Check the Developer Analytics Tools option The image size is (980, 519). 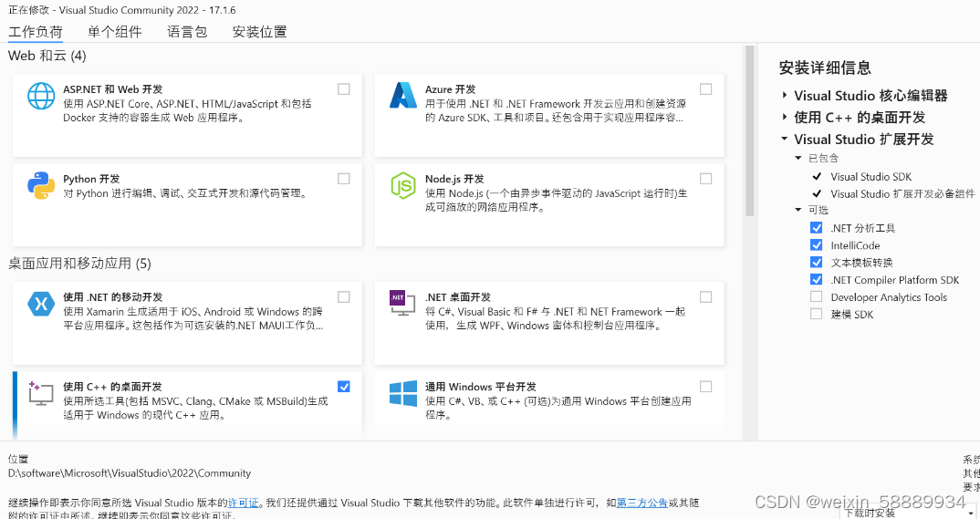tap(817, 296)
